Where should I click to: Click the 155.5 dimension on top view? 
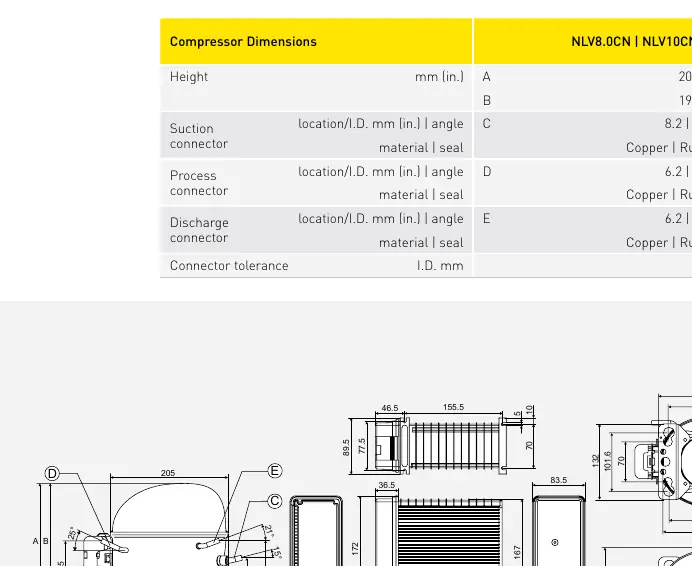point(453,407)
